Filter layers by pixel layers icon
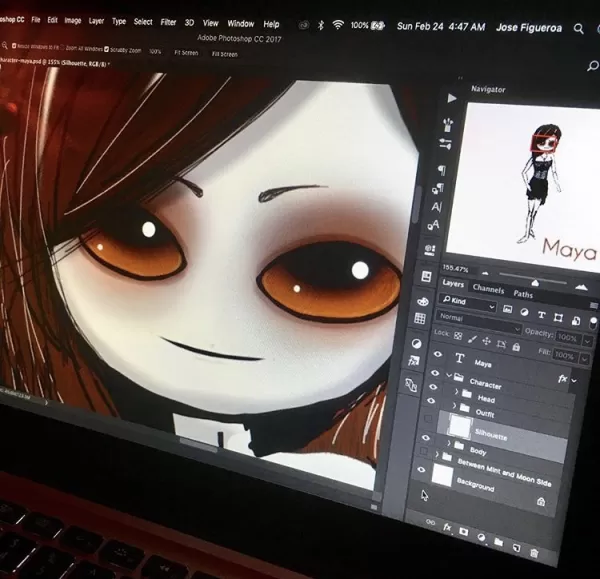Screen dimensions: 600x579 (507, 309)
